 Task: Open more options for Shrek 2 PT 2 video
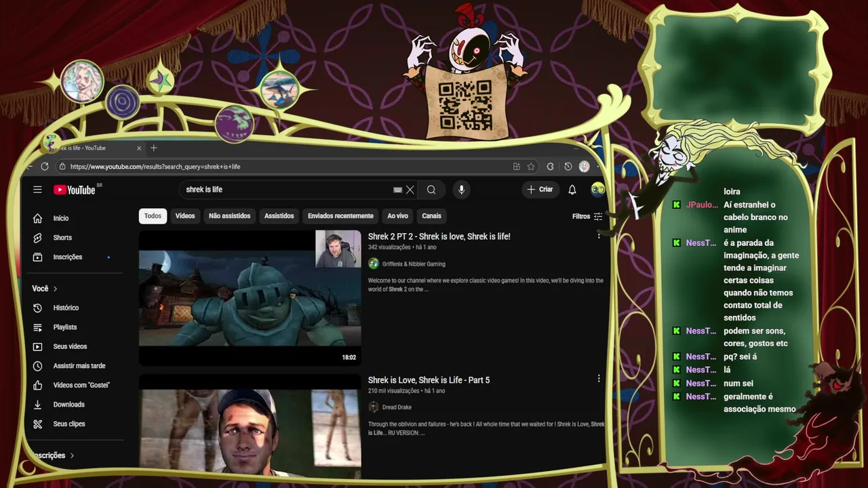pos(598,235)
